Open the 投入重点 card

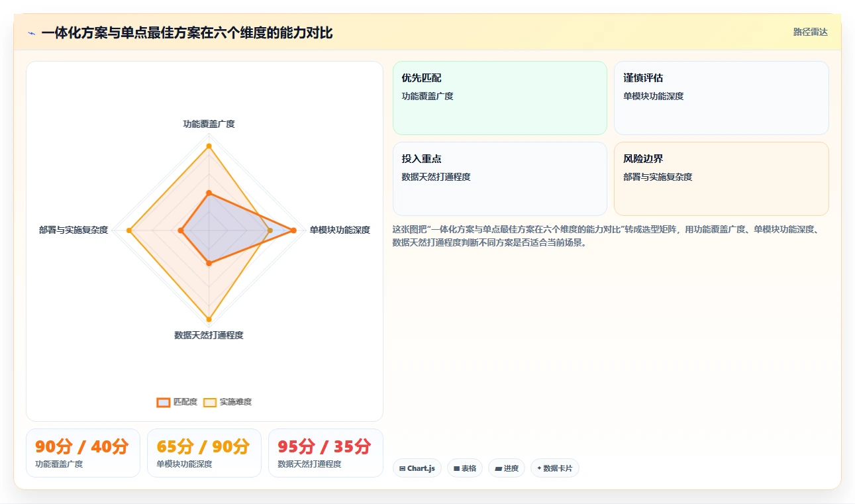pos(500,179)
